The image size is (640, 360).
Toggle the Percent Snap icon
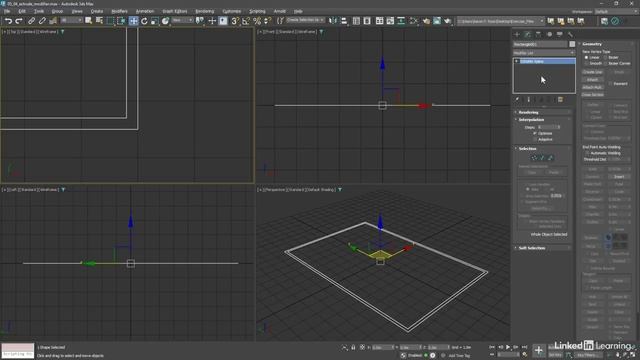click(257, 21)
